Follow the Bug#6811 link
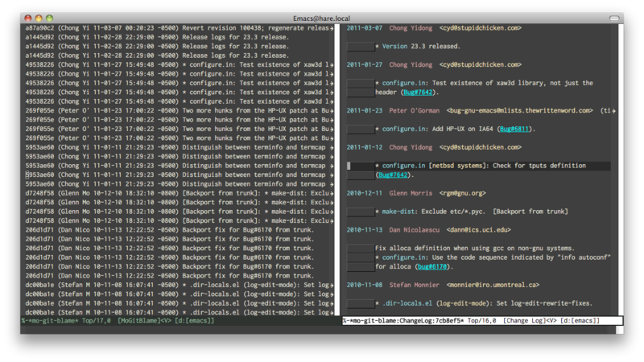The image size is (644, 362). coord(514,129)
